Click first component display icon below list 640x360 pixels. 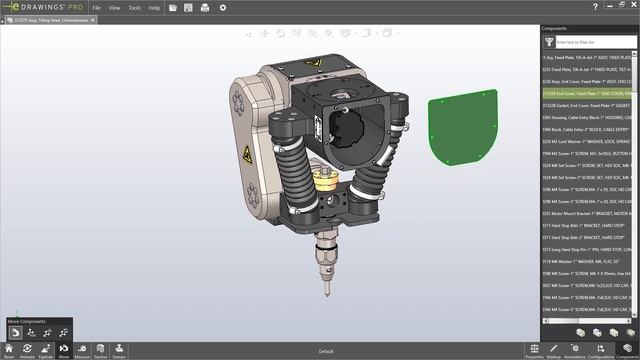click(x=580, y=333)
